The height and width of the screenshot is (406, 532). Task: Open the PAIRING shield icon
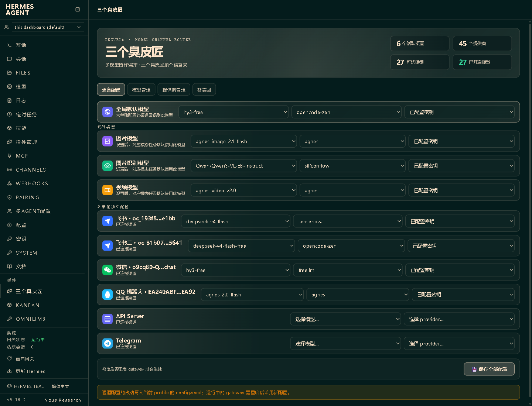9,197
